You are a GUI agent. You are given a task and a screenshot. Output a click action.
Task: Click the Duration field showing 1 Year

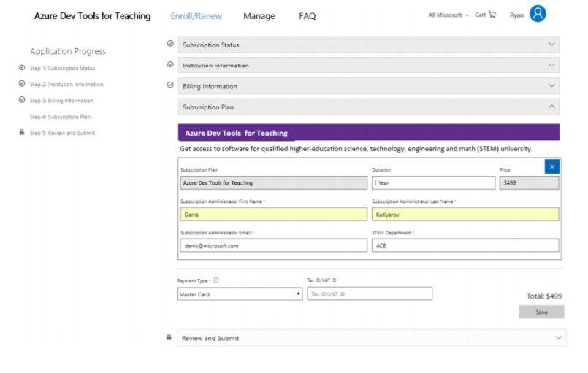pyautogui.click(x=433, y=182)
